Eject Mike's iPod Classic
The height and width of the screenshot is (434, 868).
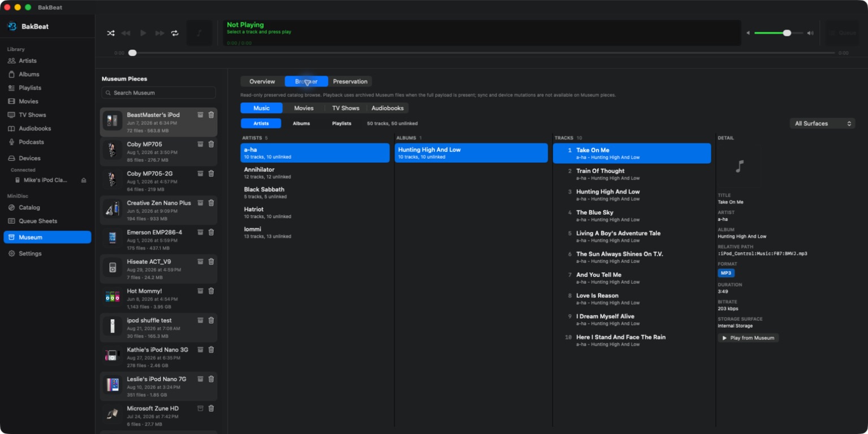pyautogui.click(x=84, y=180)
